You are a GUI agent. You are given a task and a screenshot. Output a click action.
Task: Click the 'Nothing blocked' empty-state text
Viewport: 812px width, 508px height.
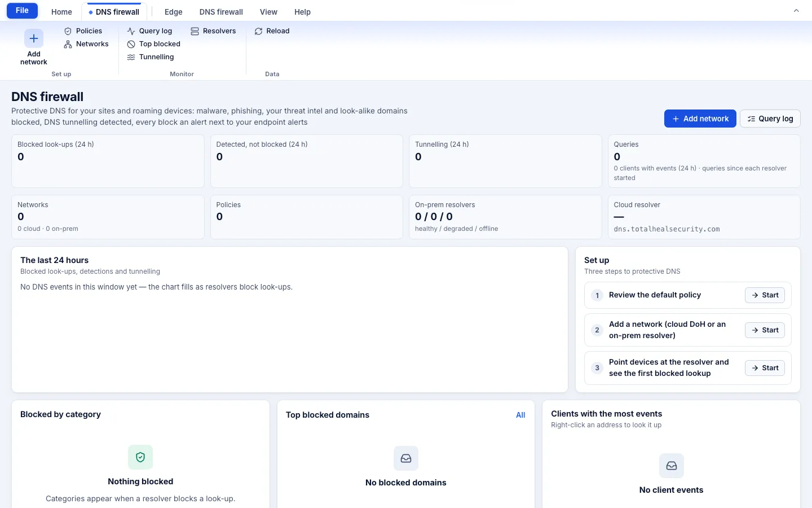140,481
